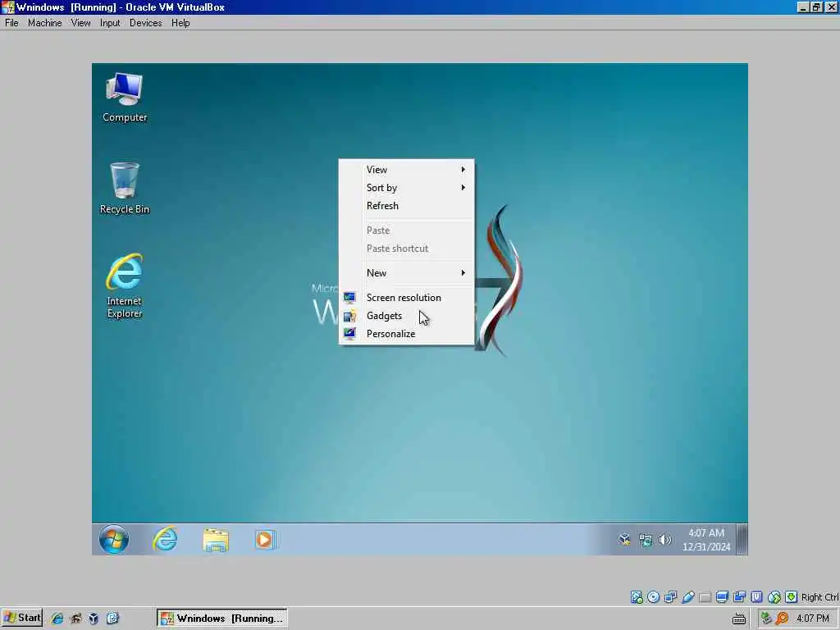Click the second host quick launch icon
The height and width of the screenshot is (630, 840).
click(x=75, y=619)
